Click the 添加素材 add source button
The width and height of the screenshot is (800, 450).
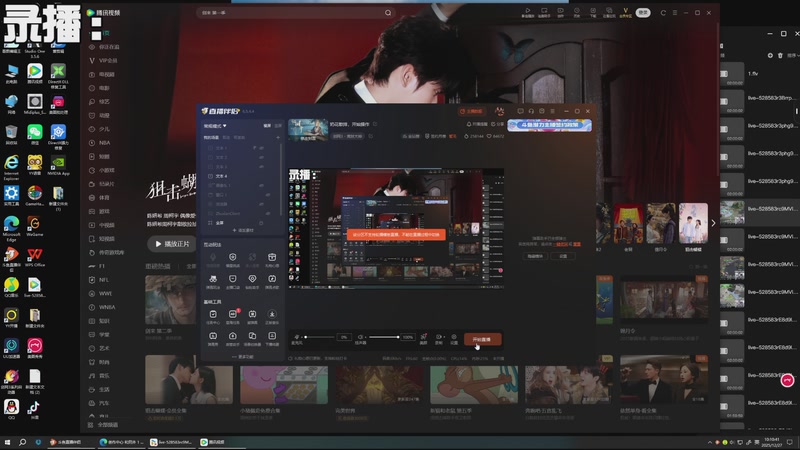[x=243, y=231]
